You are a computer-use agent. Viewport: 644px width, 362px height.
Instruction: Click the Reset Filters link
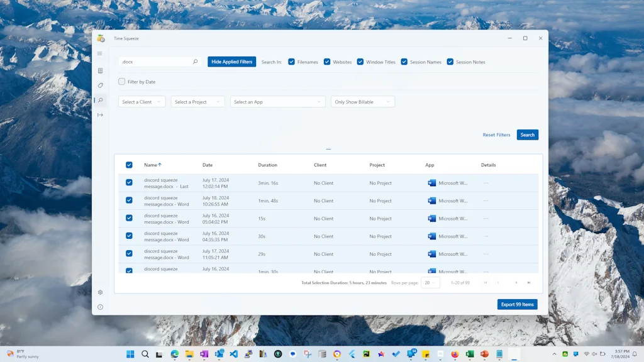[496, 135]
